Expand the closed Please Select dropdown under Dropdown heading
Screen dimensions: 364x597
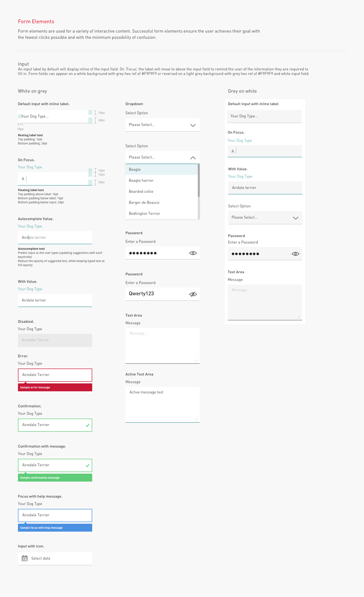tap(193, 125)
